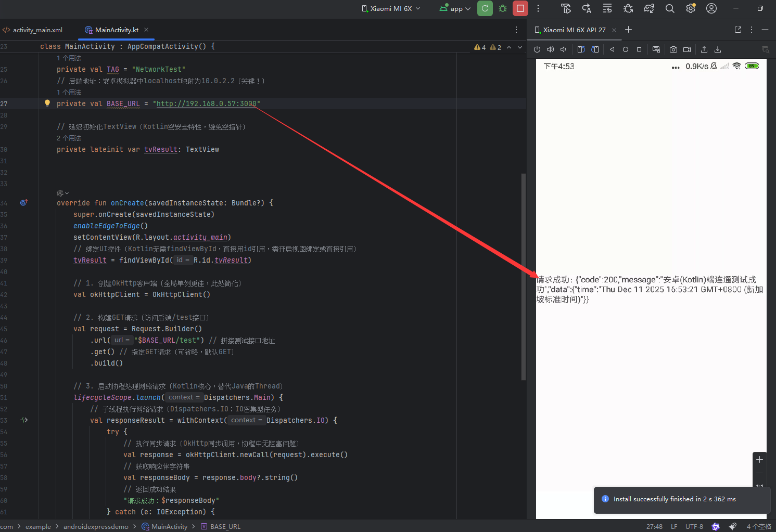776x532 pixels.
Task: Open Search Everywhere magnifier icon
Action: tap(670, 8)
